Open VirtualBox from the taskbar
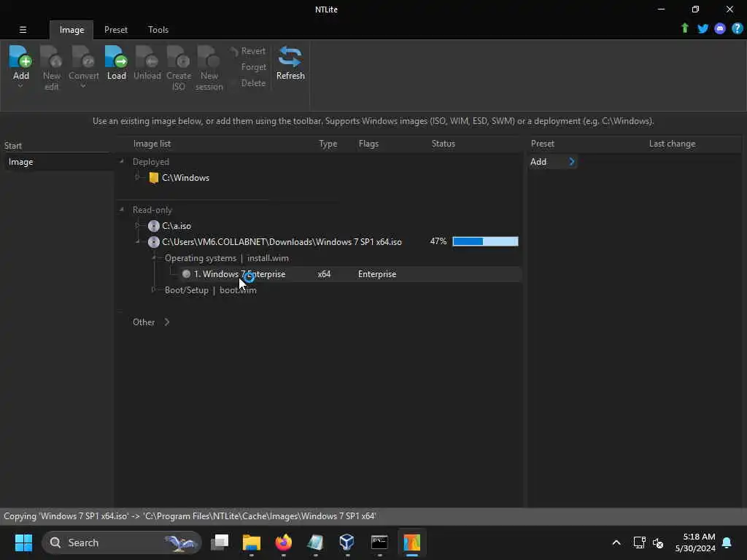The image size is (747, 560). pyautogui.click(x=347, y=542)
